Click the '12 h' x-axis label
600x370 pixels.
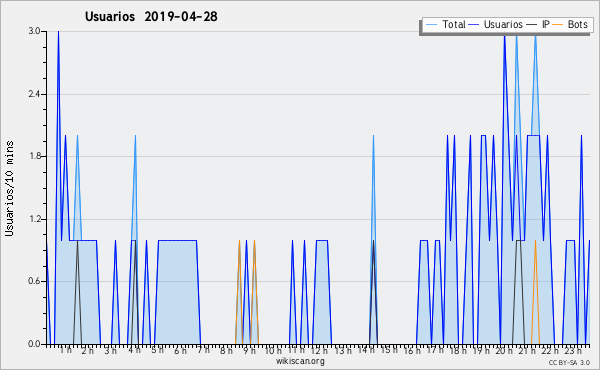pos(319,351)
